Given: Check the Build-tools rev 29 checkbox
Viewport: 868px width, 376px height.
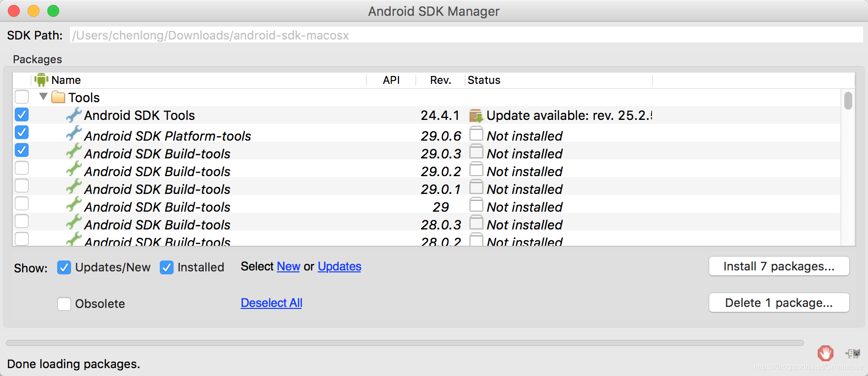Looking at the screenshot, I should coord(22,203).
